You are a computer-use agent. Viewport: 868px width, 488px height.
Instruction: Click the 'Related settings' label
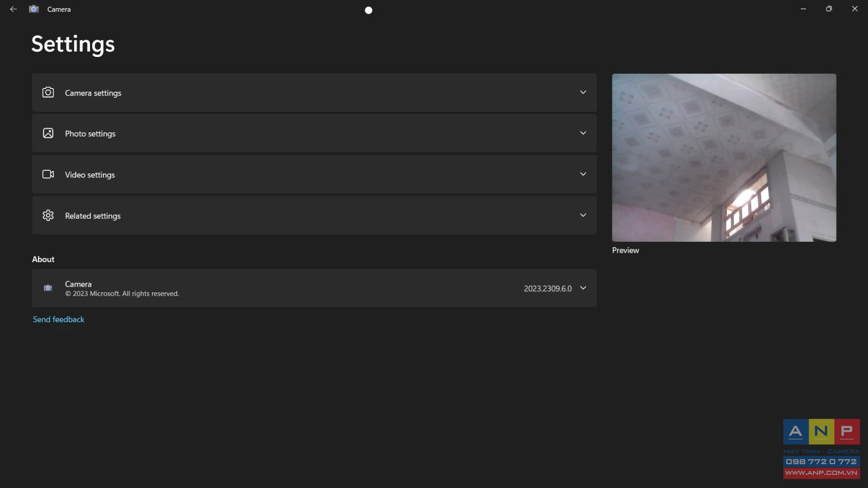93,216
